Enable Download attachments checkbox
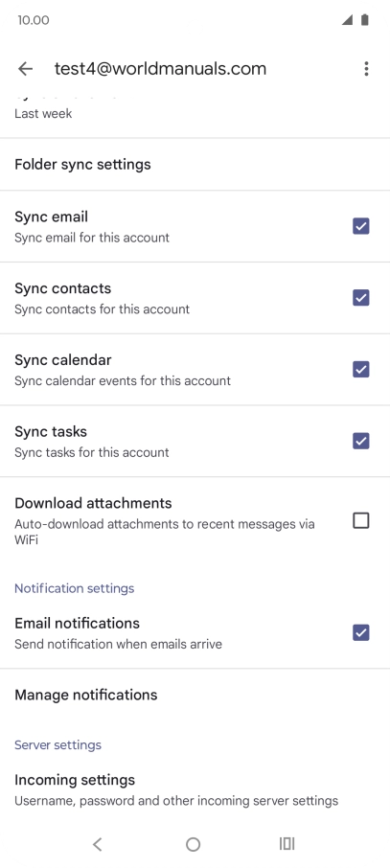 click(x=361, y=520)
